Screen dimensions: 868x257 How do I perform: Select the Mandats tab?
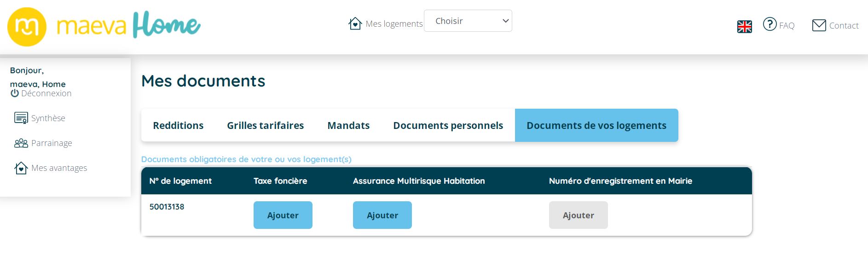pyautogui.click(x=348, y=126)
